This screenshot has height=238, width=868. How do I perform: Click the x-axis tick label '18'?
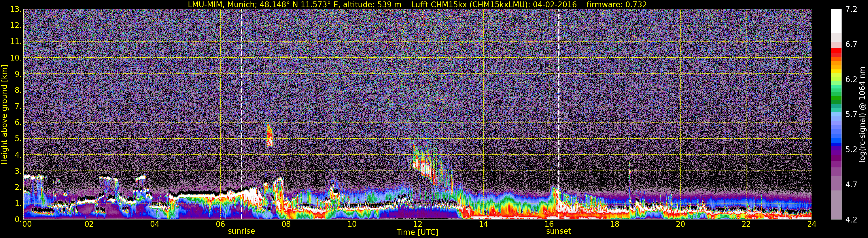614,224
